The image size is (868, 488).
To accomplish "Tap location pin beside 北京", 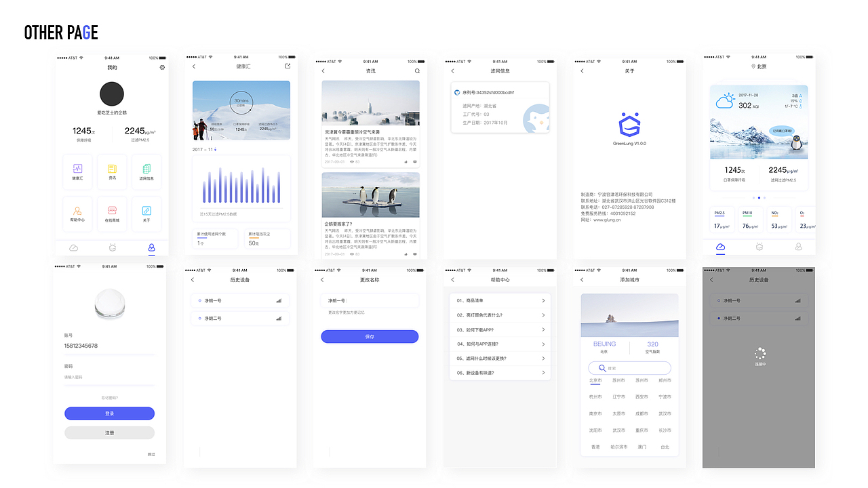I will point(753,66).
